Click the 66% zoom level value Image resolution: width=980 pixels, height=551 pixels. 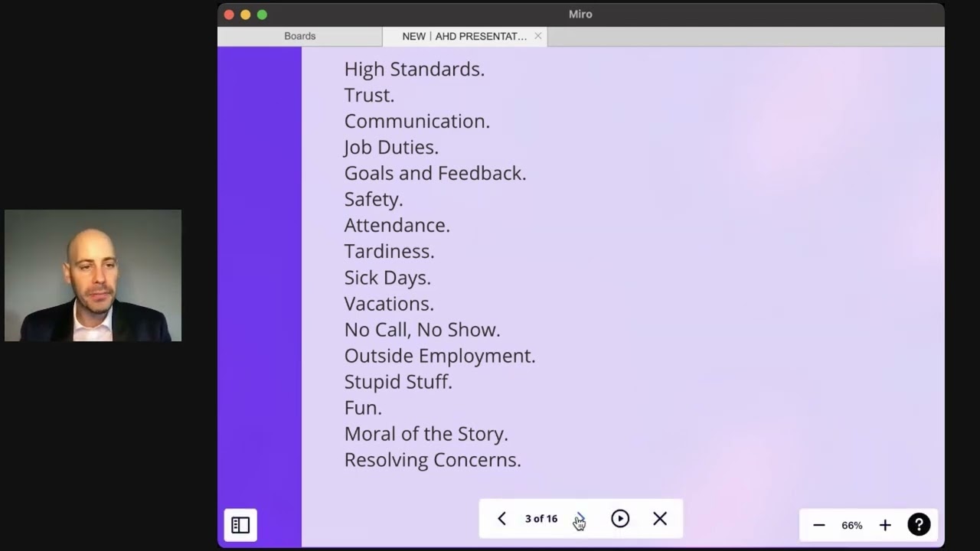coord(852,525)
